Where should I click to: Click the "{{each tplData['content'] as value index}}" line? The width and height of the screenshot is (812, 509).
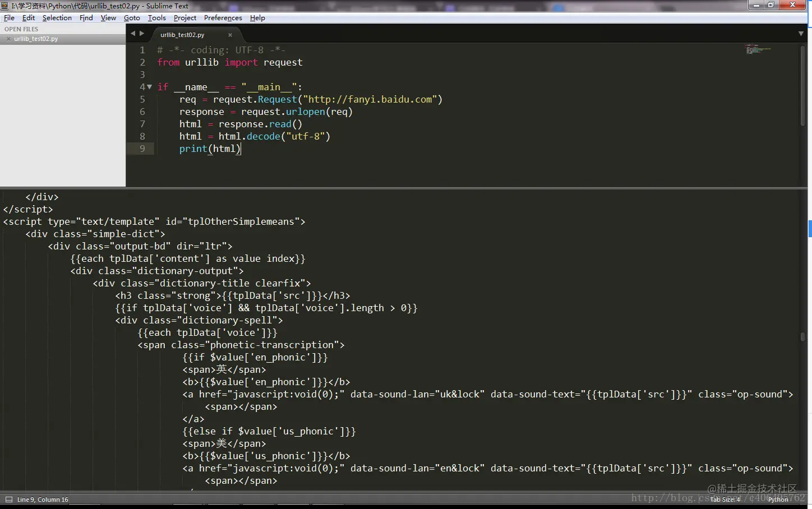pyautogui.click(x=188, y=258)
